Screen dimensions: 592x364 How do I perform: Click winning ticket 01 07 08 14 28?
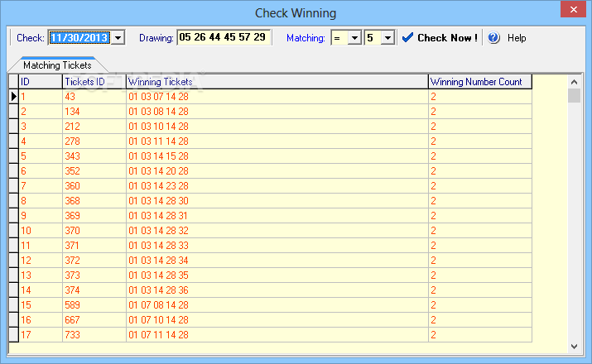[x=277, y=305]
